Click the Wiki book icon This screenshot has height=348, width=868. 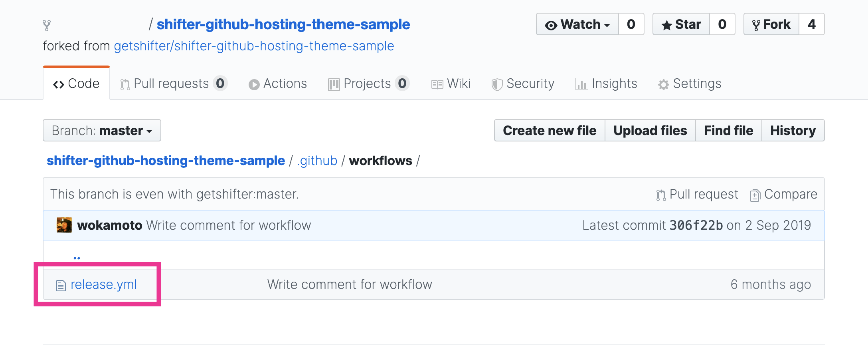[437, 85]
